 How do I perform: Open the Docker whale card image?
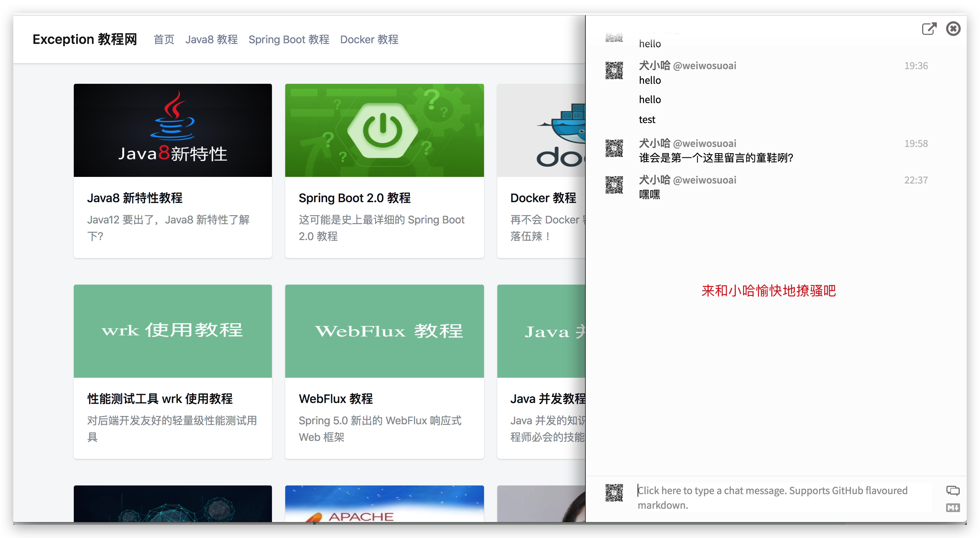[x=541, y=130]
